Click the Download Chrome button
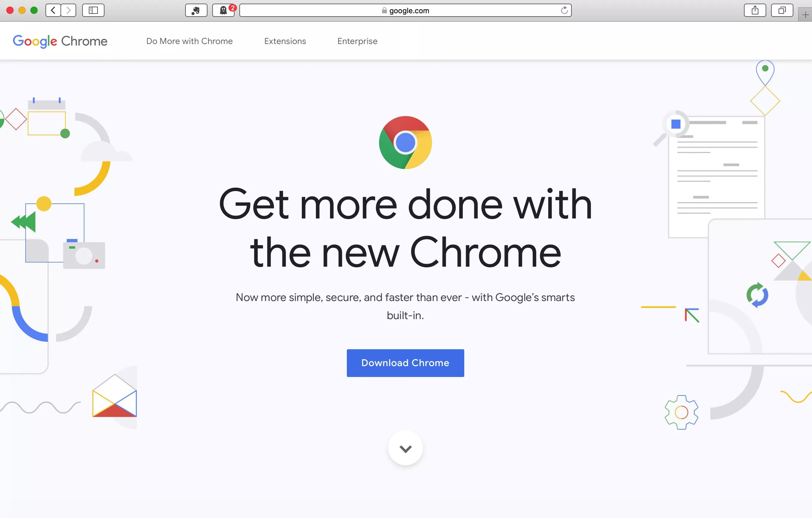812x518 pixels. 406,363
